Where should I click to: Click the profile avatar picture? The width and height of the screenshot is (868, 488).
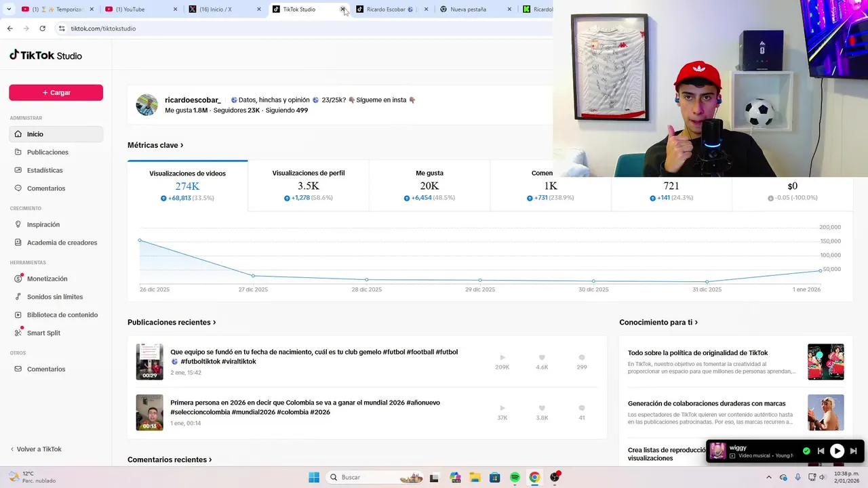(x=146, y=105)
